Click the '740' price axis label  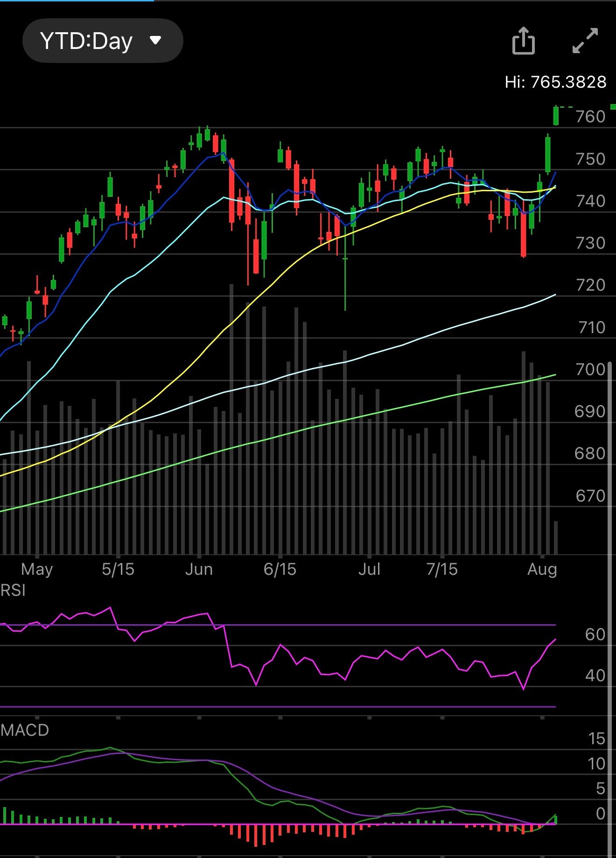(x=590, y=201)
